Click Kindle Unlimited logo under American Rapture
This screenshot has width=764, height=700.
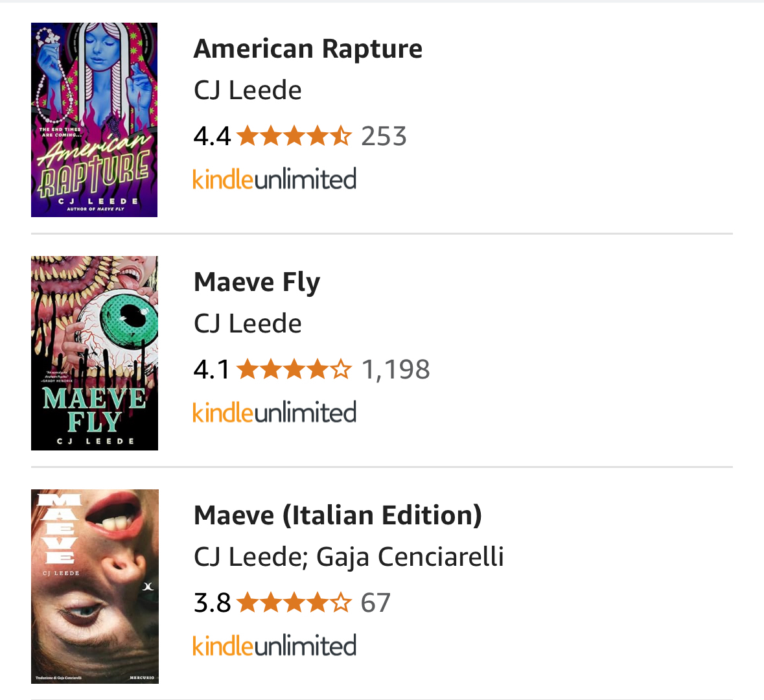pyautogui.click(x=275, y=180)
